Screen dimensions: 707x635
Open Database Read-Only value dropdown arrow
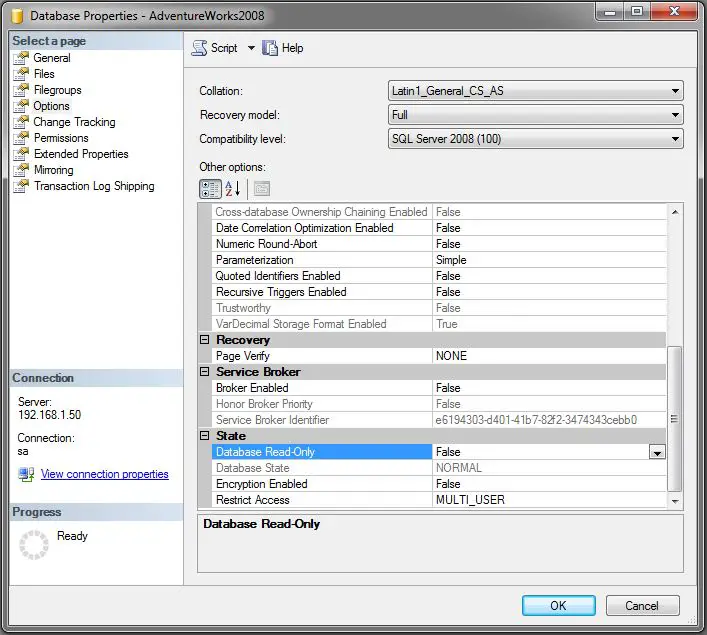click(657, 452)
